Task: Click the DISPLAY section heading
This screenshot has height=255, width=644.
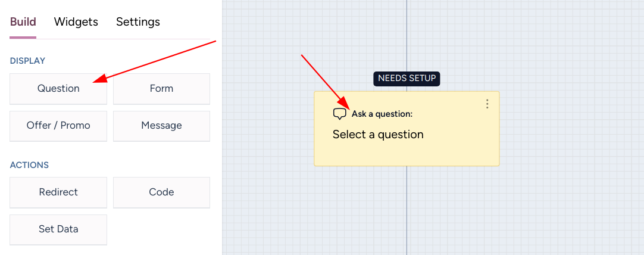Action: click(27, 61)
